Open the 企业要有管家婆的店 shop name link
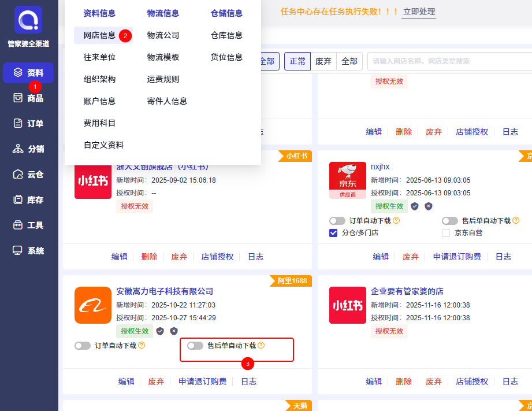The image size is (532, 411). (x=407, y=291)
